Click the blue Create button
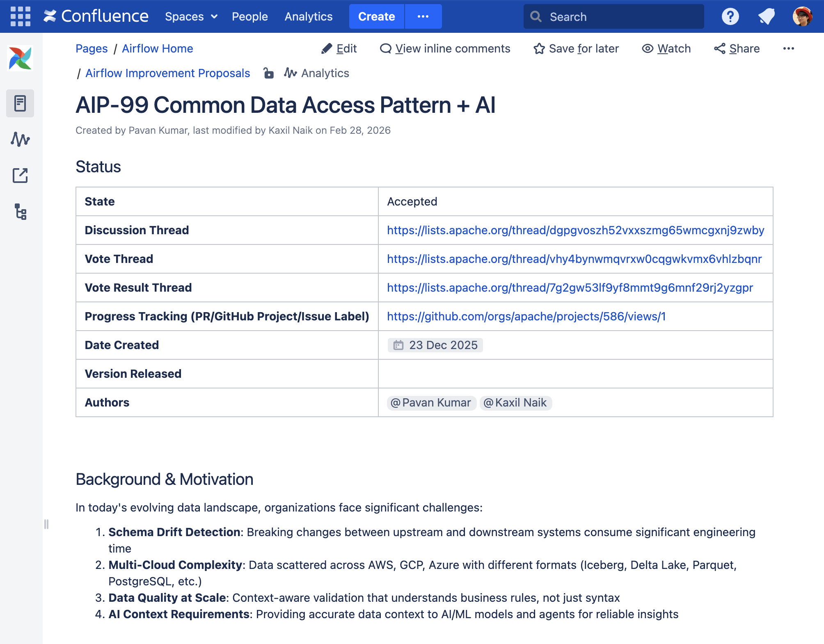 tap(376, 16)
